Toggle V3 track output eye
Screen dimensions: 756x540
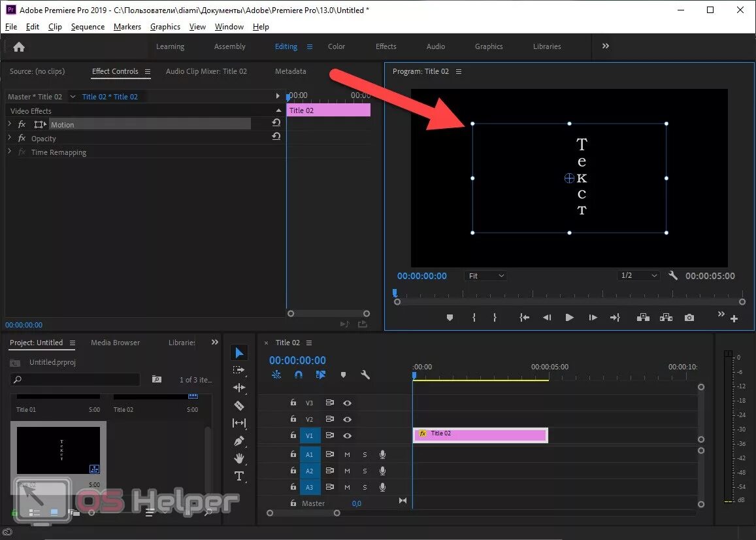tap(347, 403)
